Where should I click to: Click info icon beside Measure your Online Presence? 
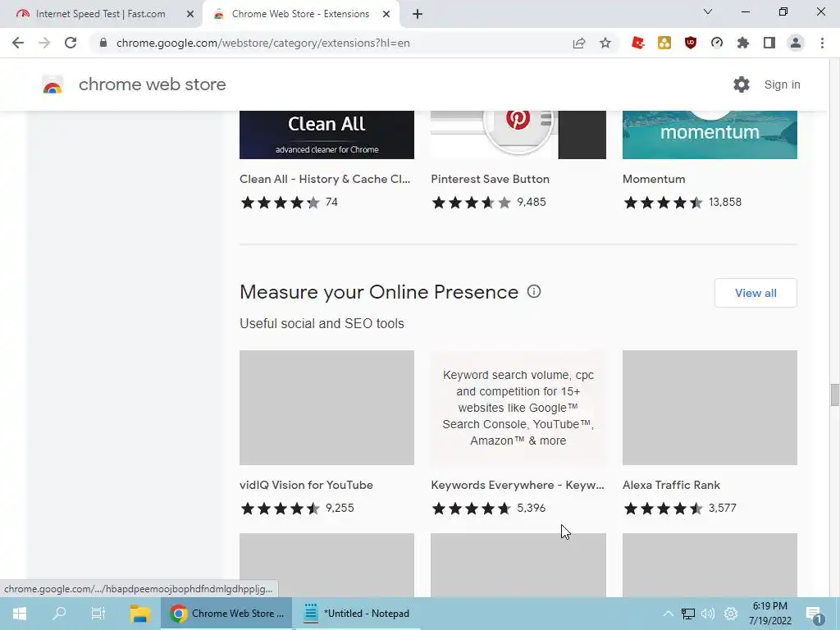(x=534, y=291)
